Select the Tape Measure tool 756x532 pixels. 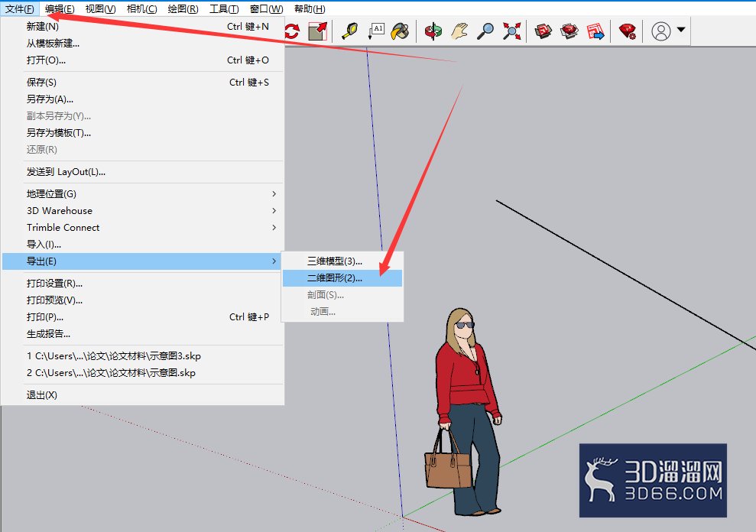pyautogui.click(x=350, y=31)
